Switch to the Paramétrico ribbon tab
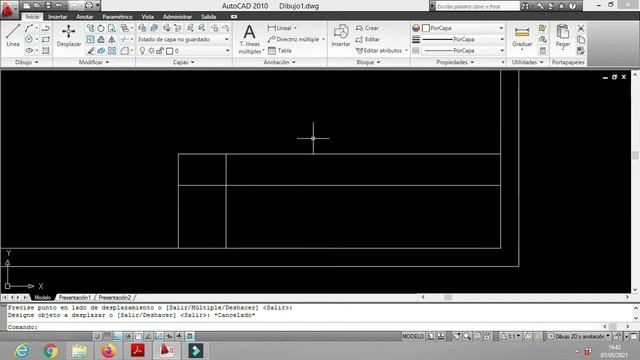This screenshot has width=640, height=360. (x=118, y=17)
